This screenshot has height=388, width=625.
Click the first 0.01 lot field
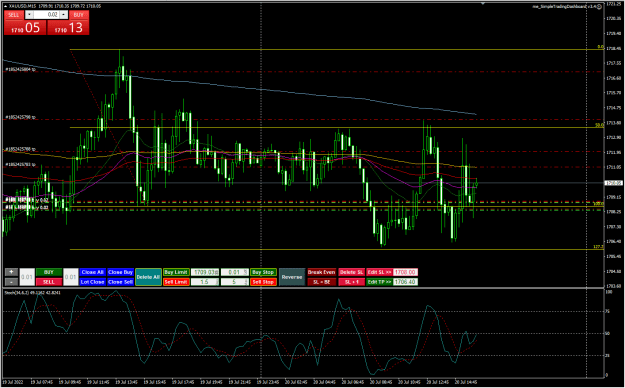tap(27, 277)
